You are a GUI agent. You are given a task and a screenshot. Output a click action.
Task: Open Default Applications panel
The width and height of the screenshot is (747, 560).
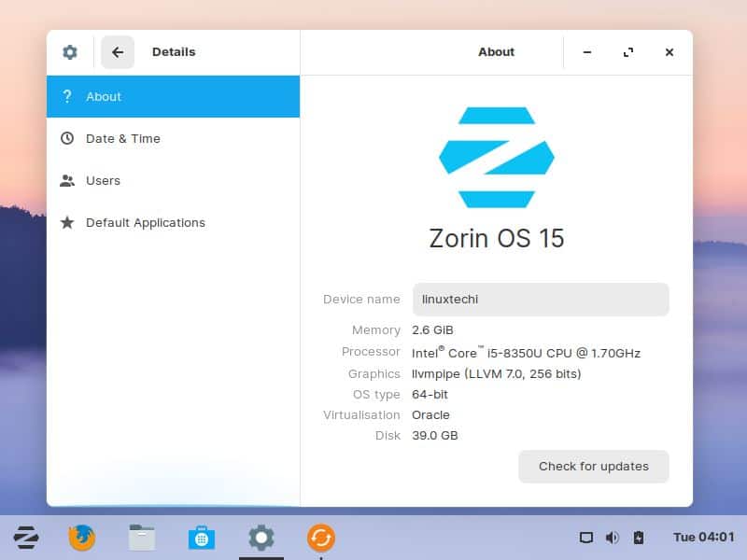[173, 222]
